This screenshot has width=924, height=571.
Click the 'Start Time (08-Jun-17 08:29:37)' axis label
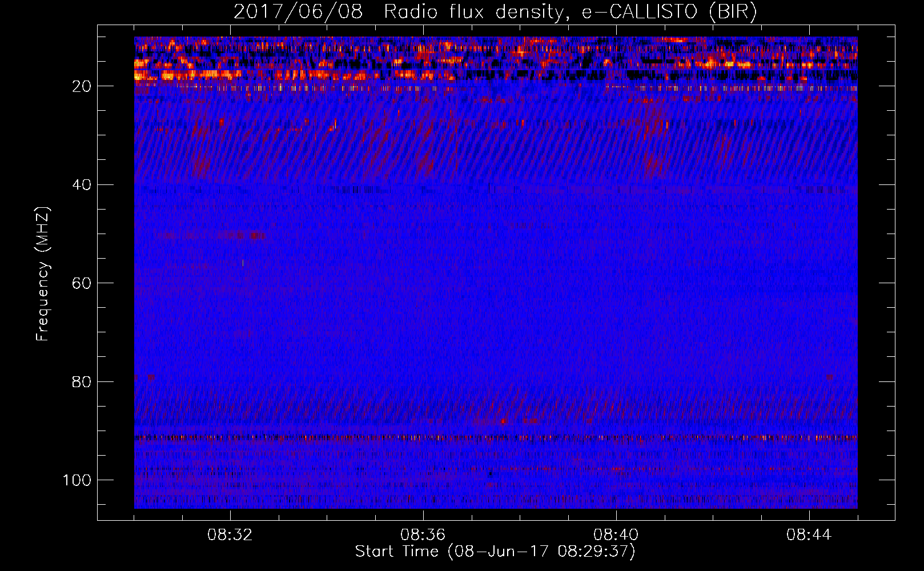click(x=495, y=552)
